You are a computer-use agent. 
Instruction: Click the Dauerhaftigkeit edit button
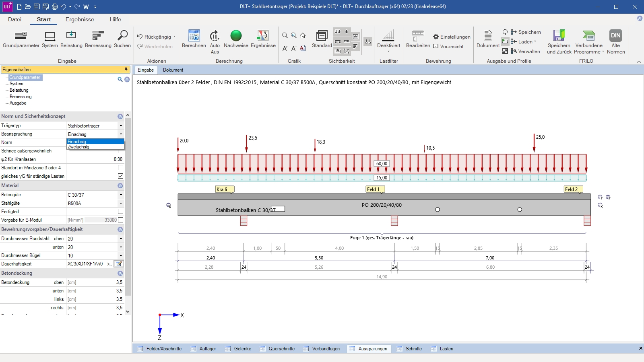click(119, 264)
